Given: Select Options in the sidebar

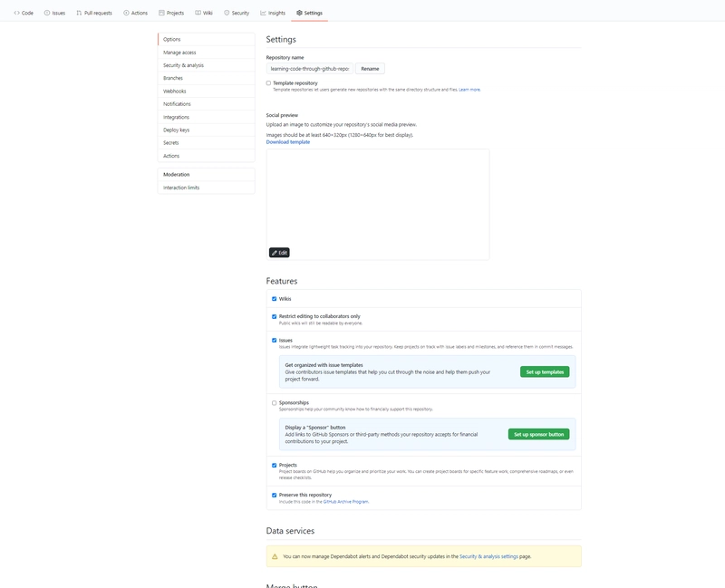Looking at the screenshot, I should tap(207, 39).
